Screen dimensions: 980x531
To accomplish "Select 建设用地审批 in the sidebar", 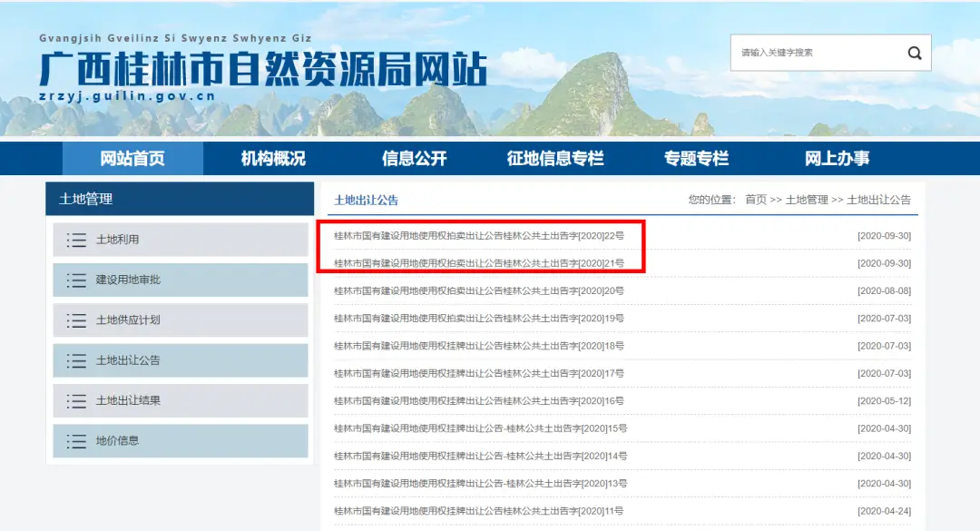I will 181,280.
